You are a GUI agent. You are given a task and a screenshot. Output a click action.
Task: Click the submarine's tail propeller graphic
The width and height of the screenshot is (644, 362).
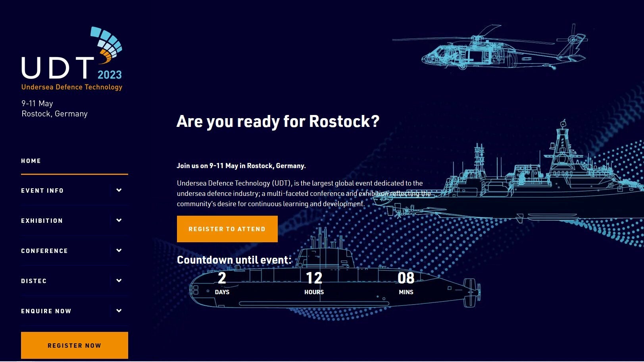click(x=471, y=292)
